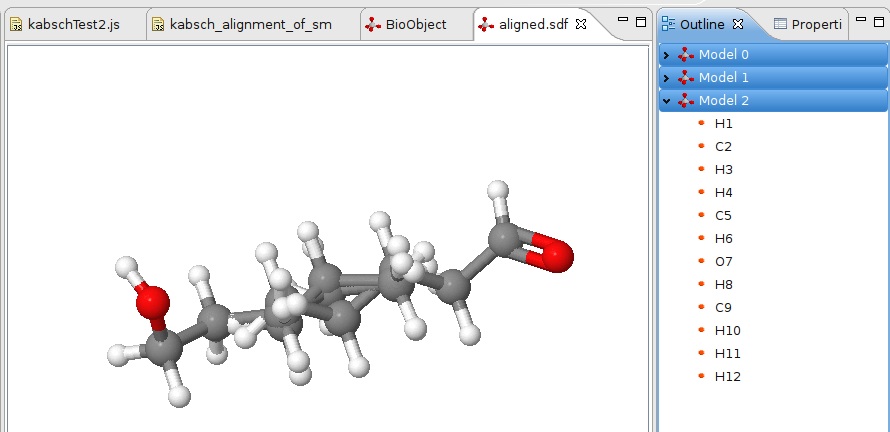The width and height of the screenshot is (890, 432).
Task: Click the molecule icon beside Model 2
Action: point(685,100)
